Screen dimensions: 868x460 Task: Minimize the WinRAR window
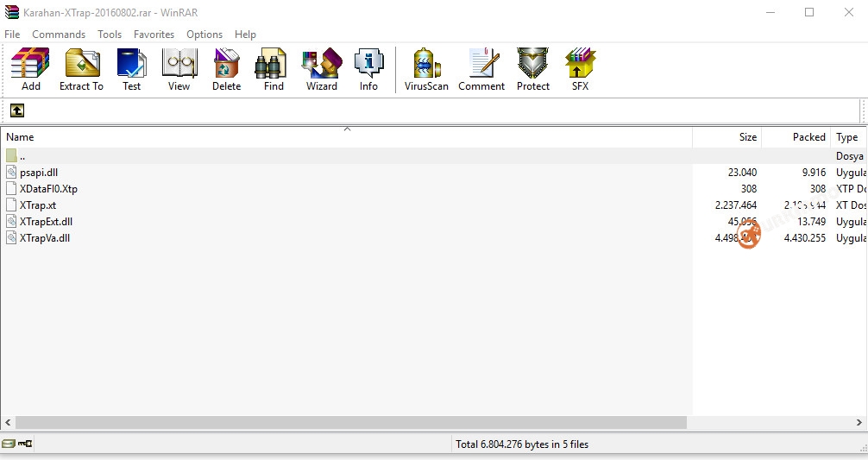point(770,12)
